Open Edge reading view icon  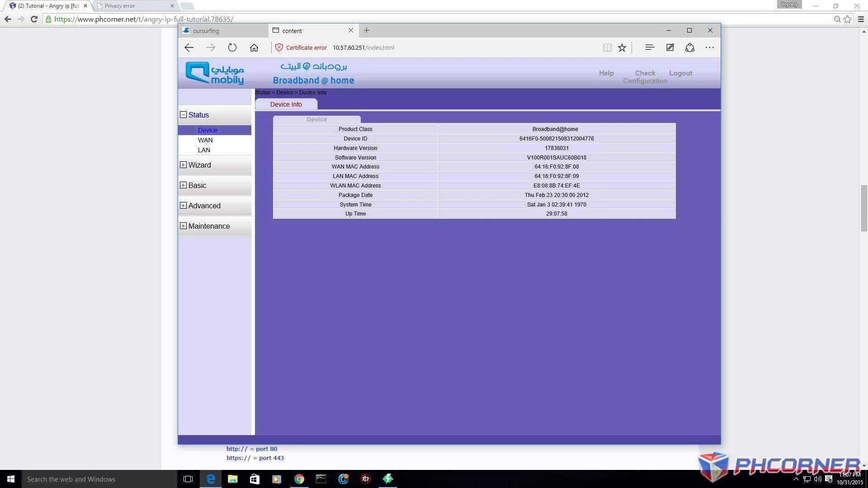pos(607,47)
